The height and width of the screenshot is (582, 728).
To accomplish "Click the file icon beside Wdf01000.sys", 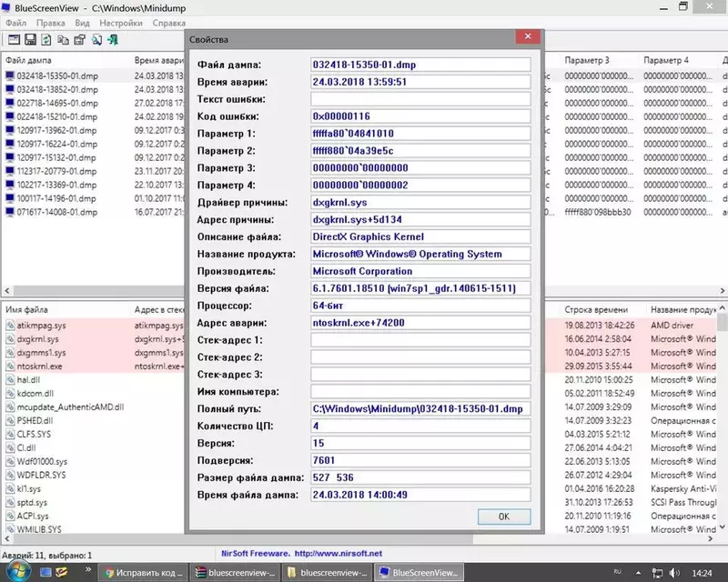I will pyautogui.click(x=10, y=461).
